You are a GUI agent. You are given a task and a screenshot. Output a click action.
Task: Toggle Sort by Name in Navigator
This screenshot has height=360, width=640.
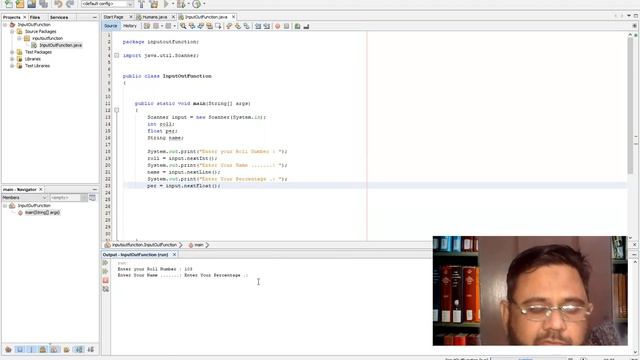79,349
